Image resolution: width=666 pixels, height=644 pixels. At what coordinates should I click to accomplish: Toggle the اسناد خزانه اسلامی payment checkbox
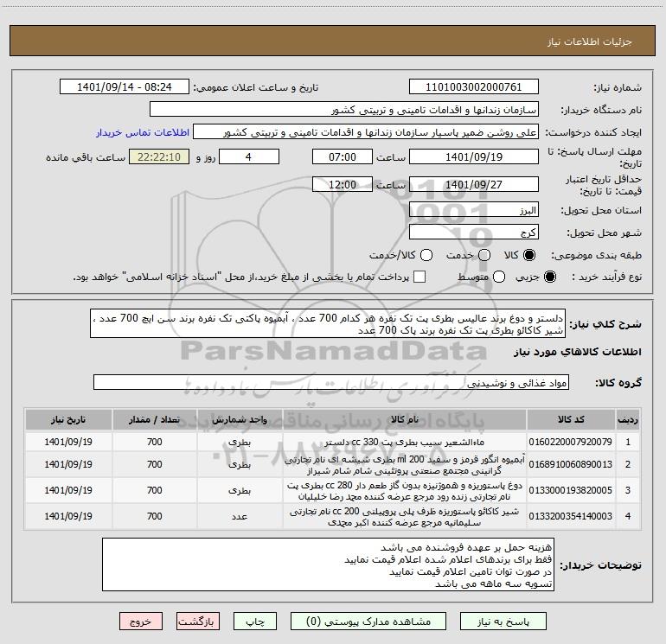(419, 277)
